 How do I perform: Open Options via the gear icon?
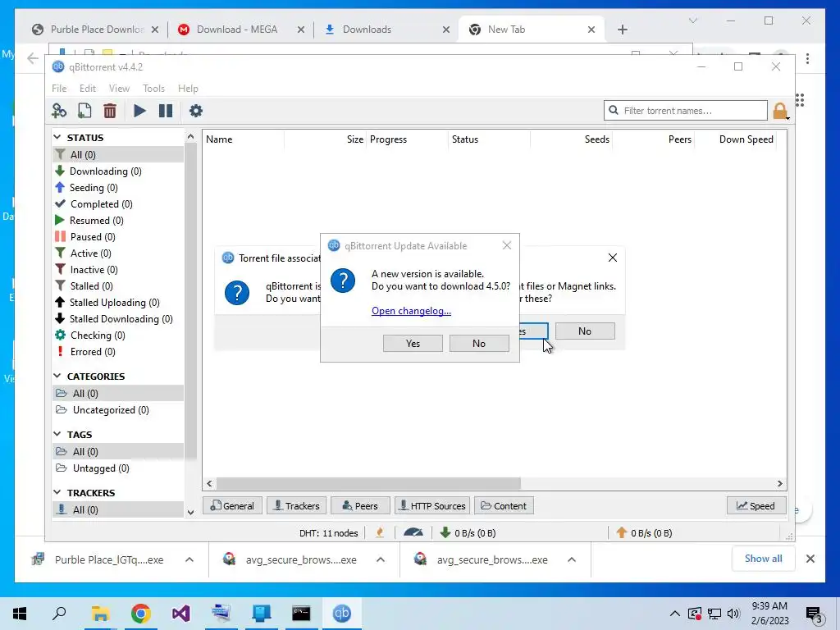coord(196,111)
